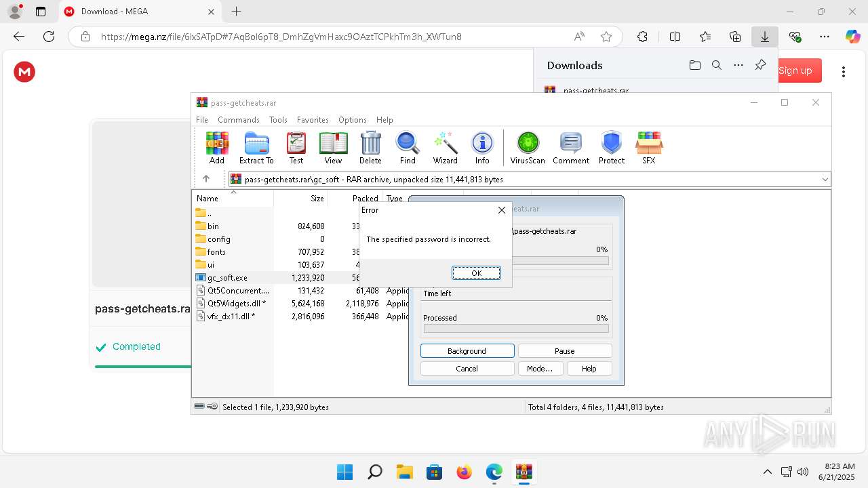Open the archive Info icon
Image resolution: width=868 pixels, height=488 pixels.
click(482, 148)
